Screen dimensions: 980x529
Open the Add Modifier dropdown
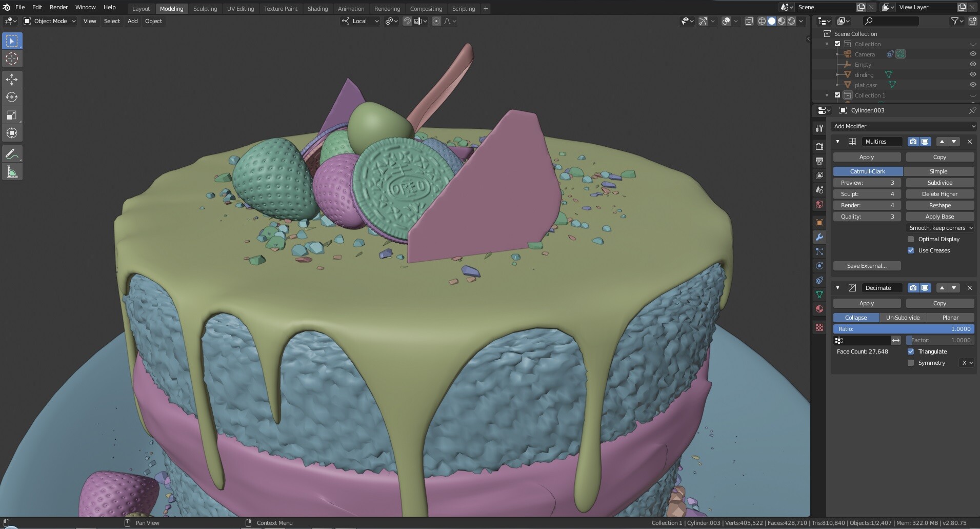[904, 126]
